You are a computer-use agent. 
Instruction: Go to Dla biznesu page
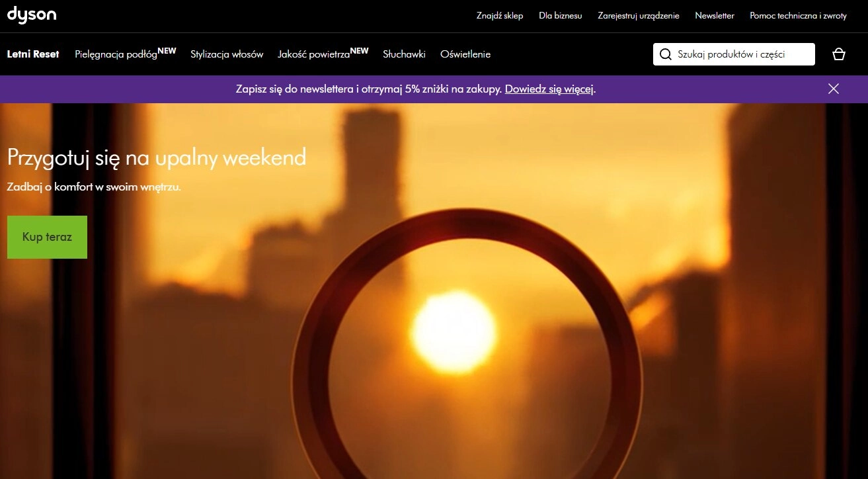click(561, 16)
